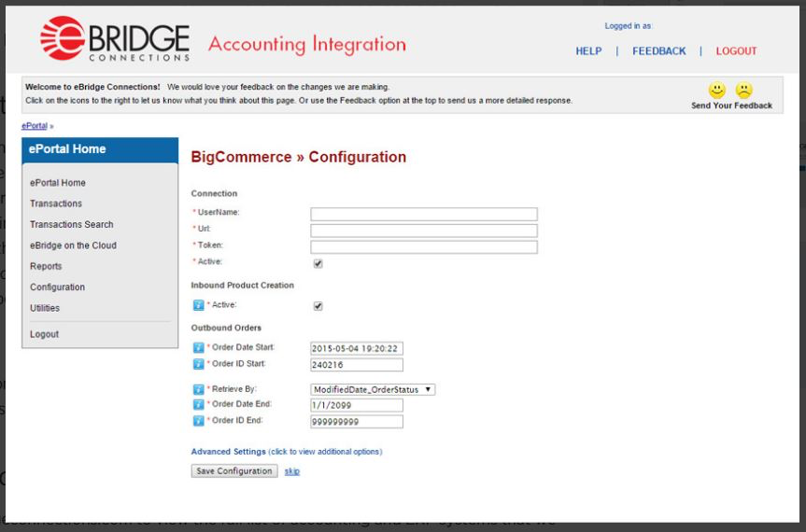
Task: Open the Retrieve By dropdown
Action: (x=373, y=389)
